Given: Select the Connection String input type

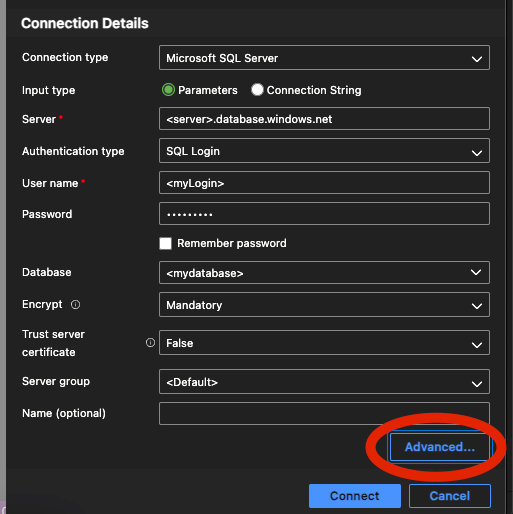Looking at the screenshot, I should point(257,90).
